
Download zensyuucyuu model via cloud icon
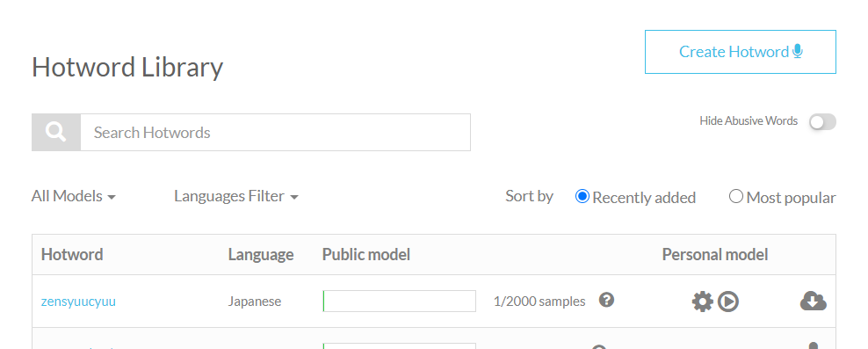point(814,301)
